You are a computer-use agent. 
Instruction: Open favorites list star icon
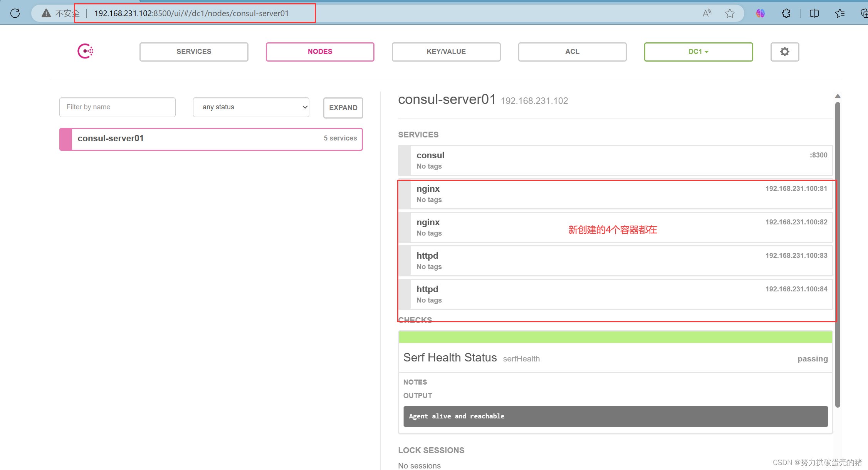(x=840, y=13)
